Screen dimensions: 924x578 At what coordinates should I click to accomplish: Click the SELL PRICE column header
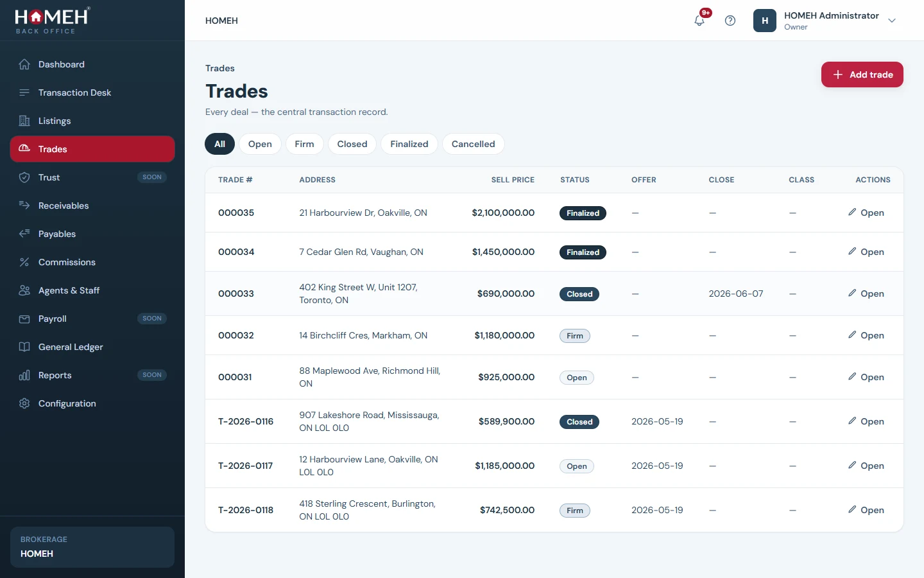point(513,180)
